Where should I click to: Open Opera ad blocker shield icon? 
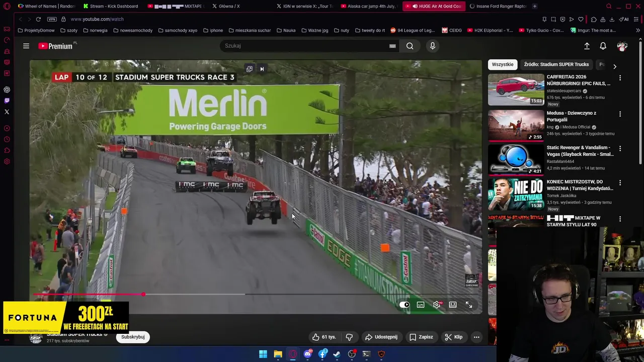[x=562, y=19]
